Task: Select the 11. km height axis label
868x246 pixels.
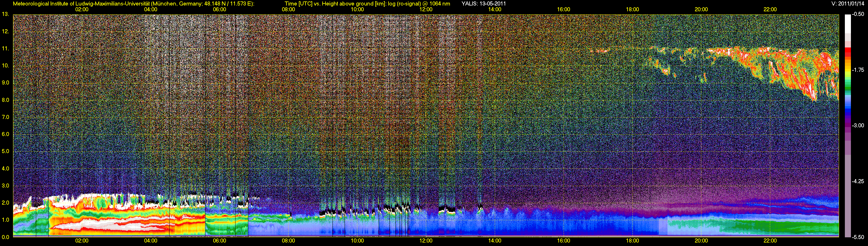Action: click(x=5, y=49)
